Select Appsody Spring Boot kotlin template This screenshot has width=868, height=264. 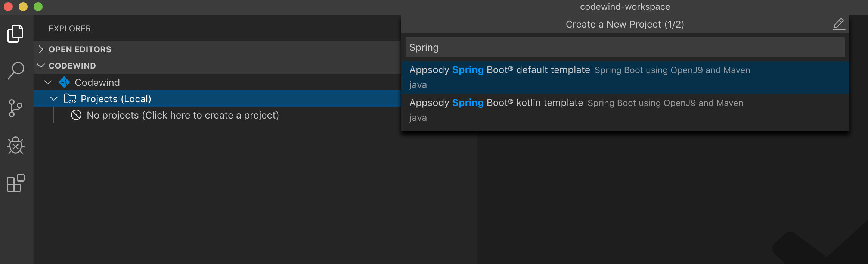[x=625, y=110]
